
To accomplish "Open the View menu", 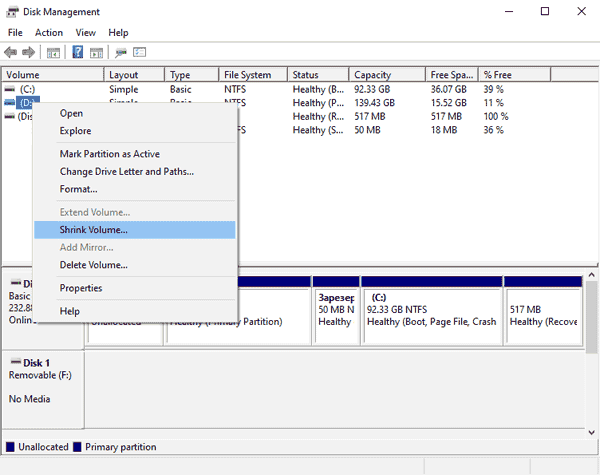I will pyautogui.click(x=85, y=33).
